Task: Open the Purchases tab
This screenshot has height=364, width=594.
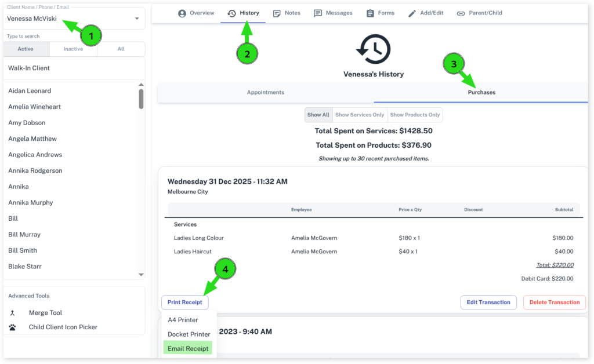Action: tap(481, 93)
